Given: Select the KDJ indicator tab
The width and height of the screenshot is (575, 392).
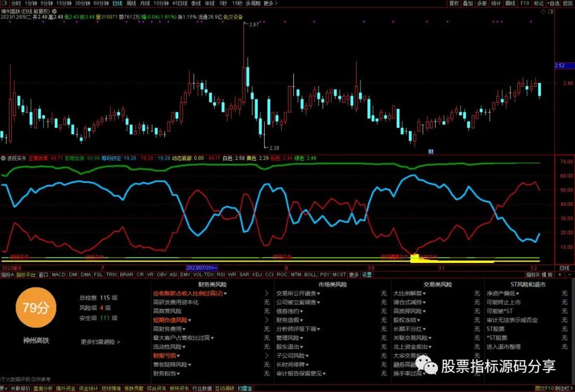Looking at the screenshot, I should click(257, 274).
